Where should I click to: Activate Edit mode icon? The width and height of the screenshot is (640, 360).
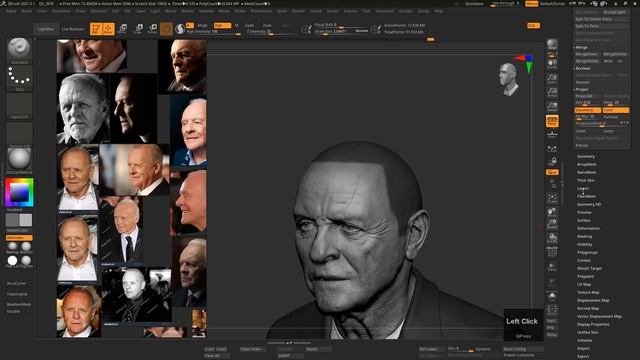96,29
